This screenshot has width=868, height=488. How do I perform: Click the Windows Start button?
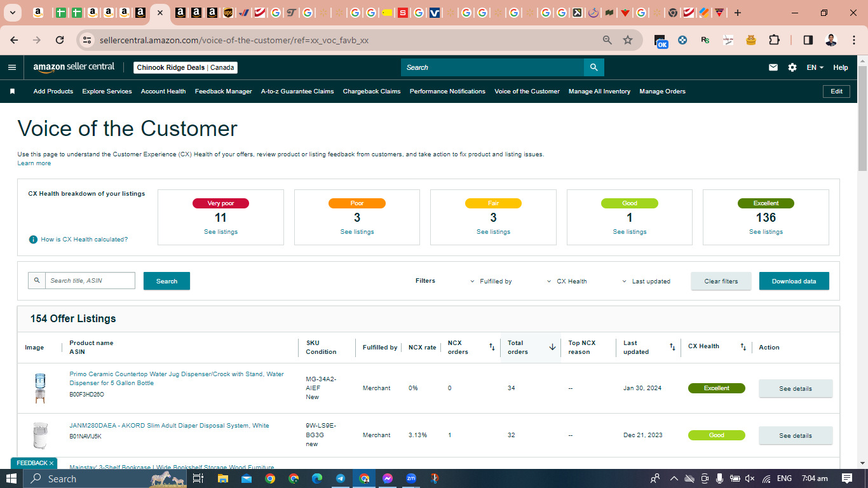point(11,478)
